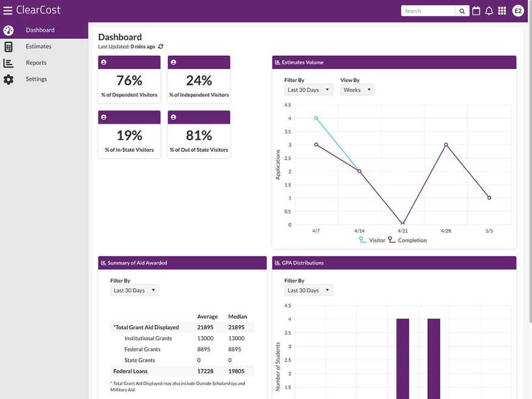This screenshot has height=399, width=532.
Task: Toggle the Completion series in chart legend
Action: tap(407, 240)
